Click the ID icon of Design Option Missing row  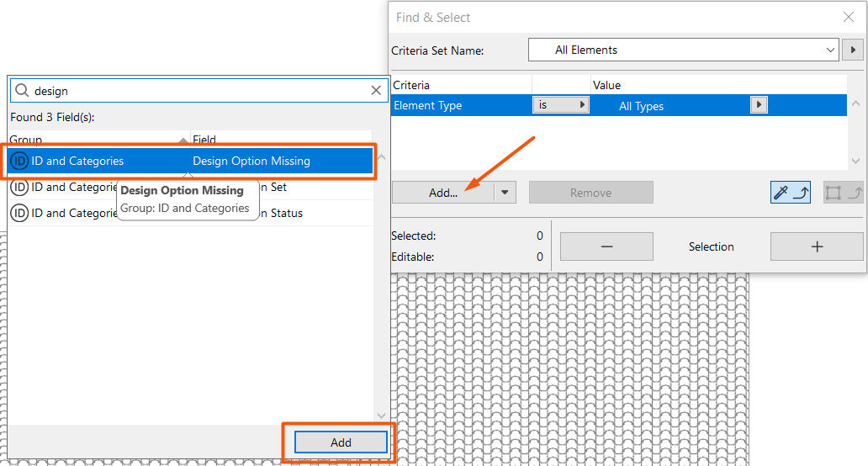[19, 161]
